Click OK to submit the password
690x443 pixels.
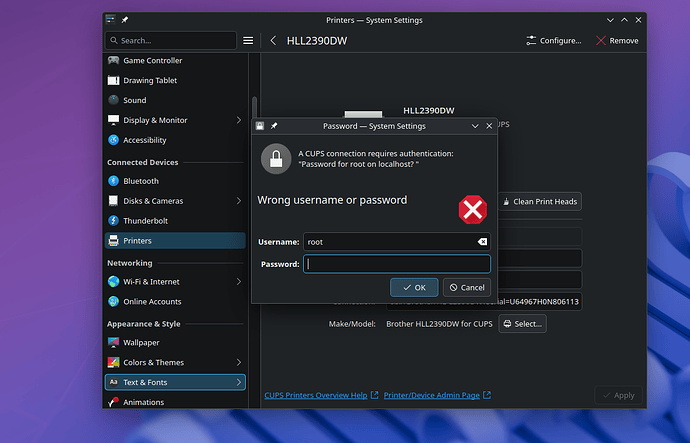pyautogui.click(x=414, y=287)
